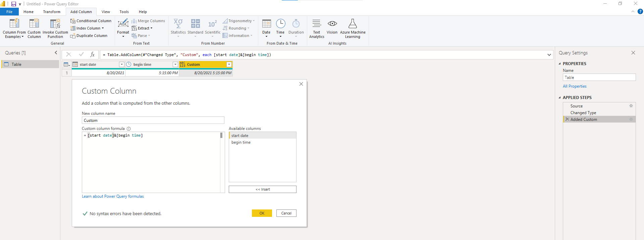
Task: Switch to the Tools tab
Action: point(124,12)
